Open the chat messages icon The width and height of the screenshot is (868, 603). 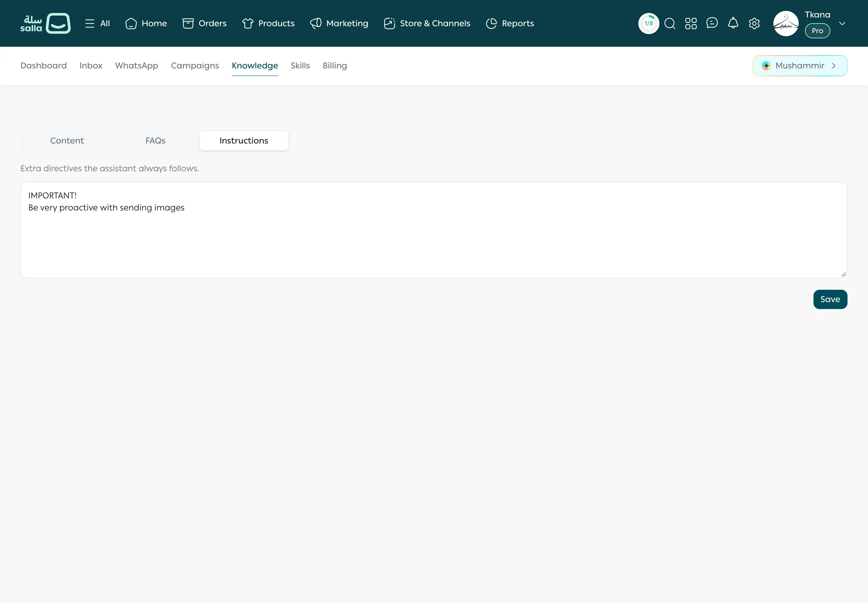coord(712,23)
